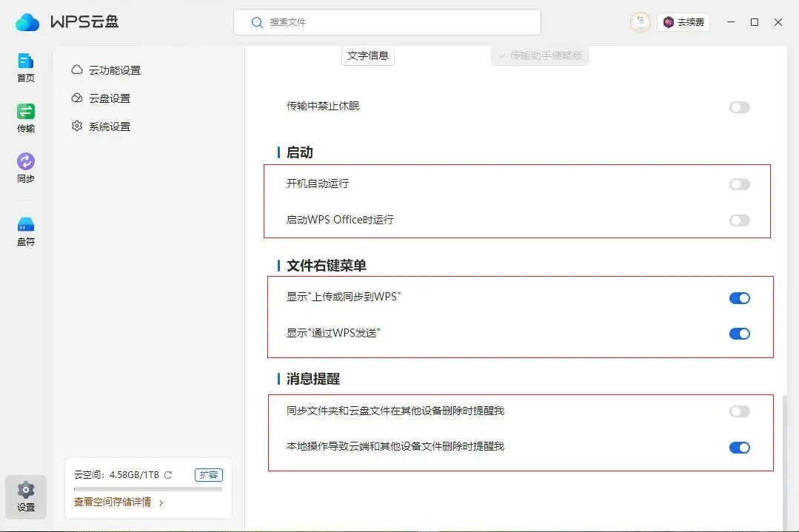Click the 文件右键菜单 section heading
Image resolution: width=799 pixels, height=532 pixels.
click(x=326, y=266)
